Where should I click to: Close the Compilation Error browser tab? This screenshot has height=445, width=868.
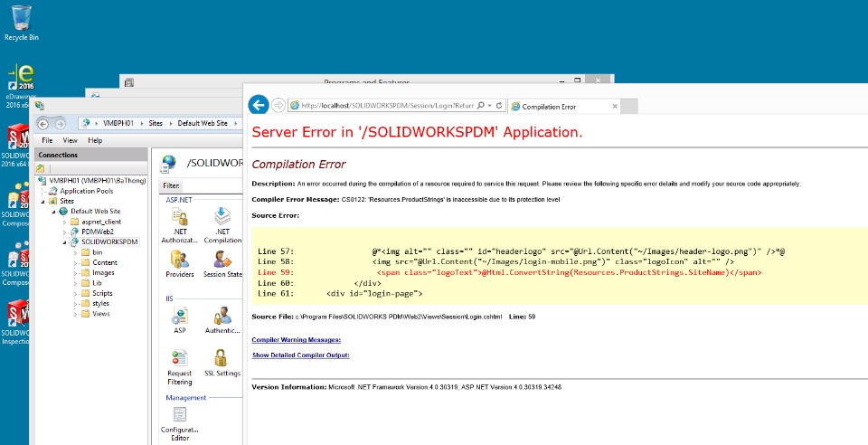[615, 106]
